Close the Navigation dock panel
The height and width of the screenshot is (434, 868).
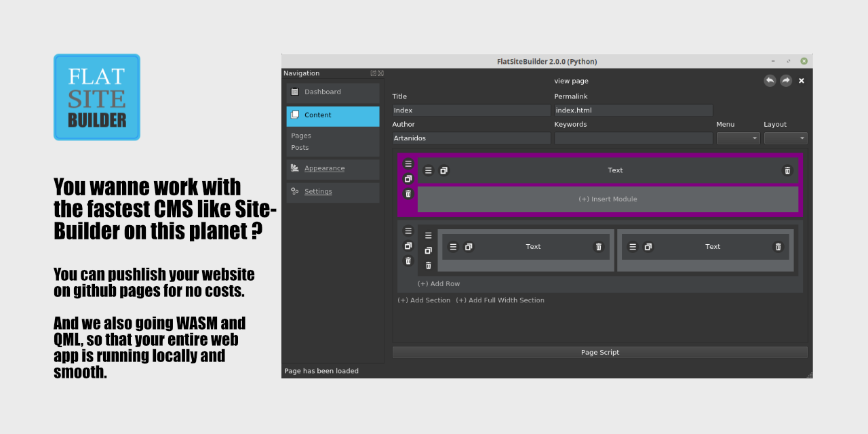[380, 73]
